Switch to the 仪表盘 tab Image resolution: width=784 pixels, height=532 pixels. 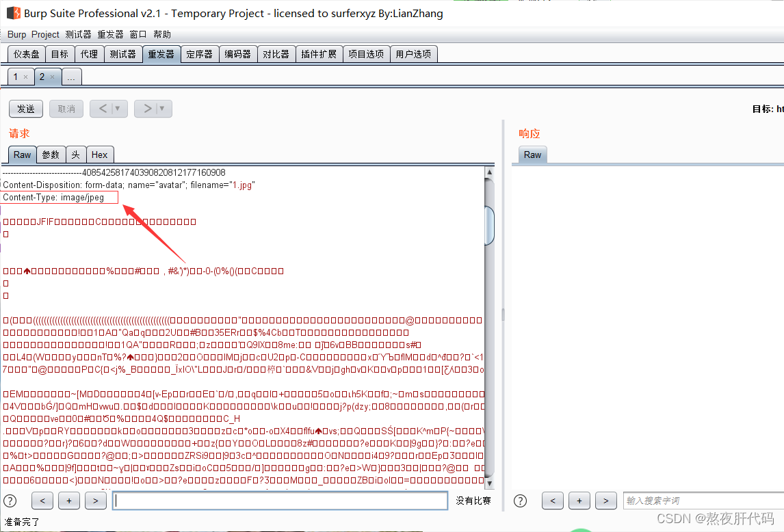[27, 54]
